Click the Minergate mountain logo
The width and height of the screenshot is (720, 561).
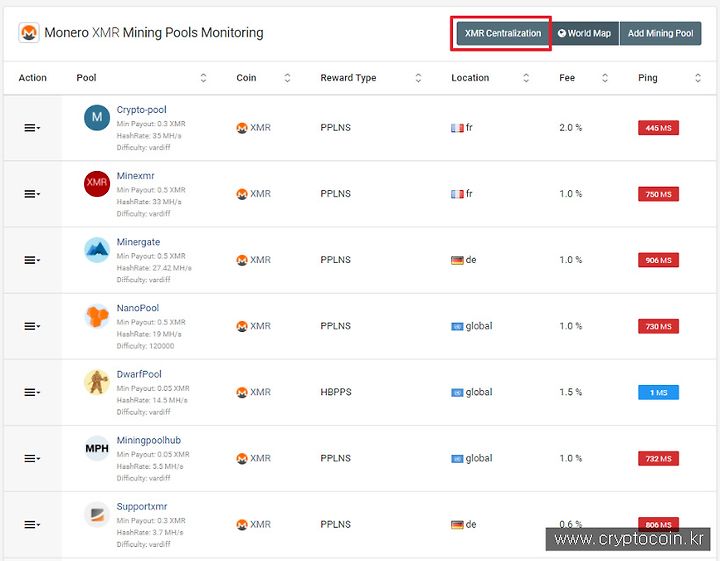click(x=97, y=250)
